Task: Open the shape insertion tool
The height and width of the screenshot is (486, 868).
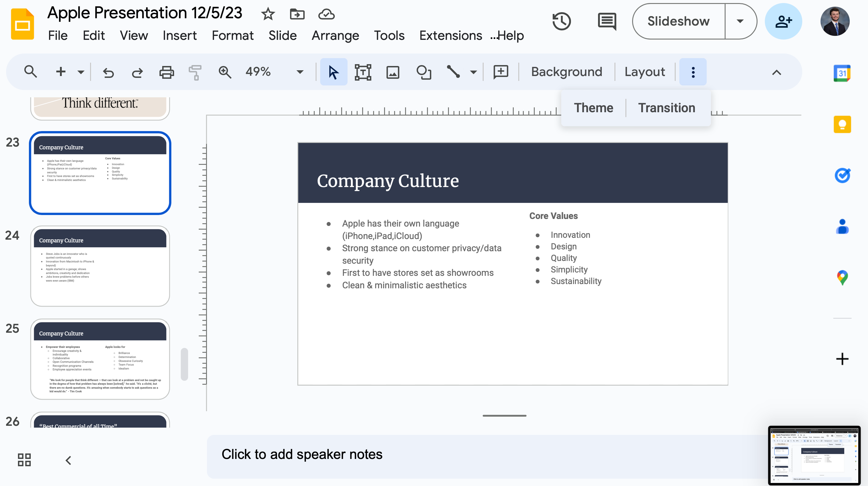Action: click(x=424, y=72)
